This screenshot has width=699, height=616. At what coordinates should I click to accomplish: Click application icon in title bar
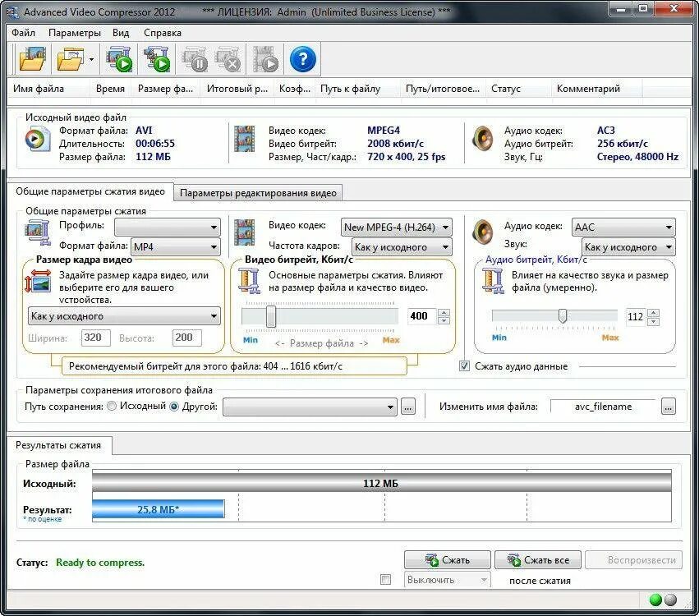12,11
